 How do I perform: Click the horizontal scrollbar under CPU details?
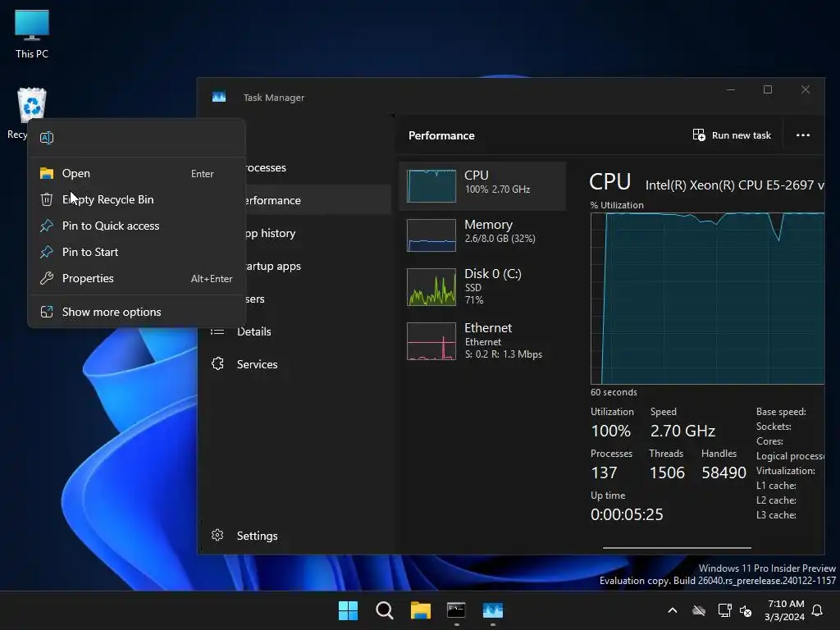[x=677, y=547]
